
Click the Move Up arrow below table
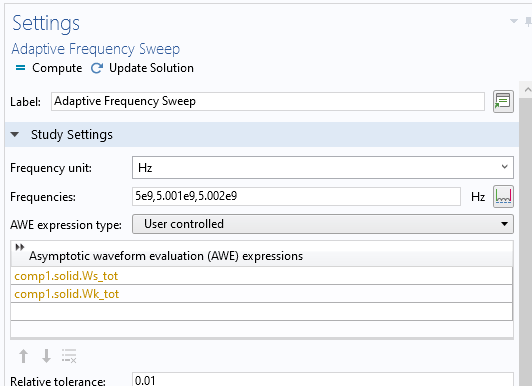click(23, 356)
